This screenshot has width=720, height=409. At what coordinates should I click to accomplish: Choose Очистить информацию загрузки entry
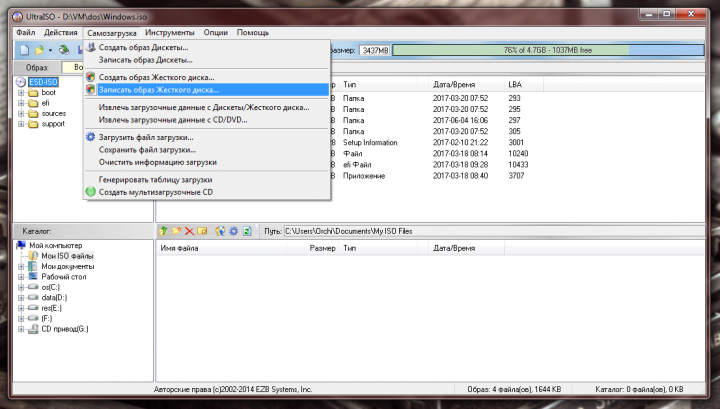pyautogui.click(x=207, y=162)
